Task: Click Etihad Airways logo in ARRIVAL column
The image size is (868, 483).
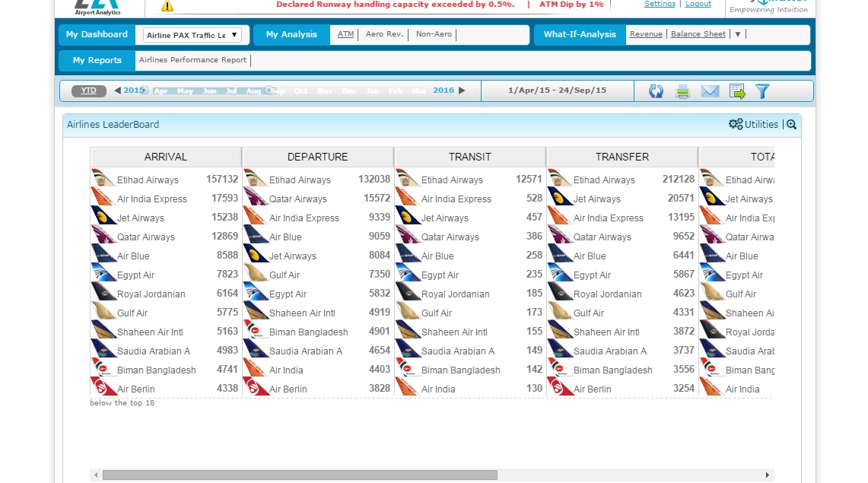Action: click(x=103, y=179)
